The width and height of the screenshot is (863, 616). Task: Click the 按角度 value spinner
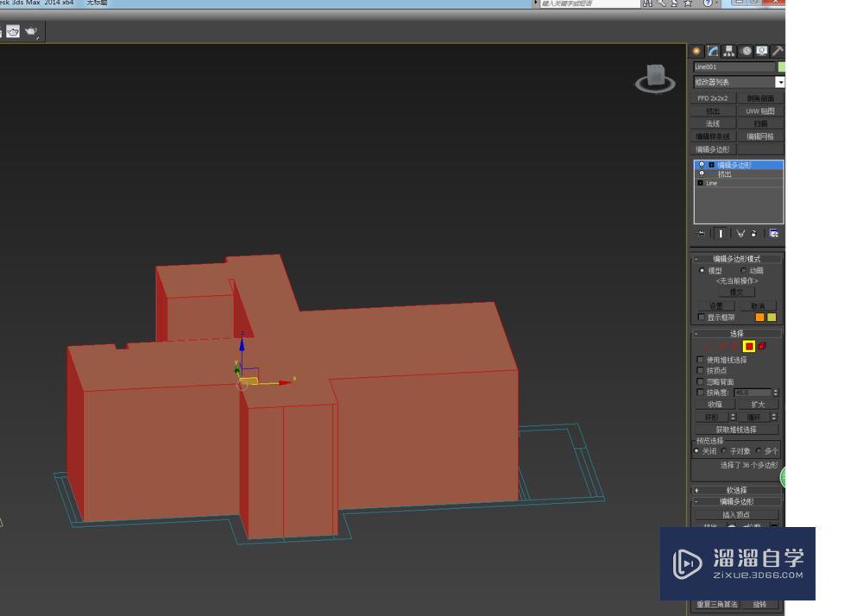[x=776, y=393]
